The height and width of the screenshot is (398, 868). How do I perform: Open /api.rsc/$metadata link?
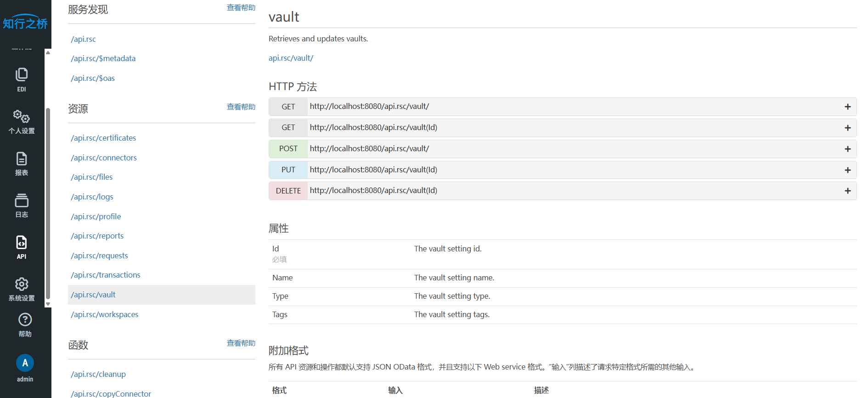(x=103, y=58)
